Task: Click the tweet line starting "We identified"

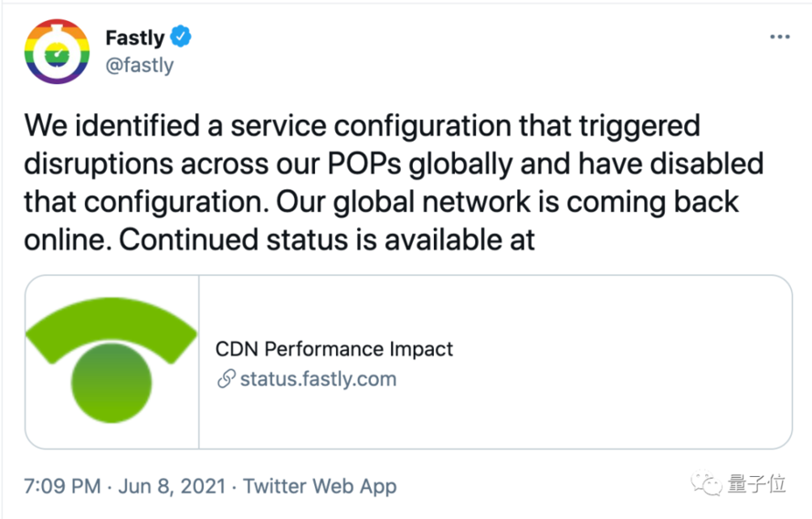Action: pyautogui.click(x=362, y=125)
